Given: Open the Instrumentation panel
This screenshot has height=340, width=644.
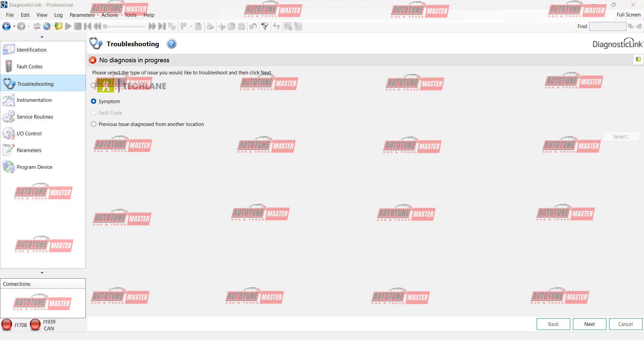Looking at the screenshot, I should click(34, 100).
